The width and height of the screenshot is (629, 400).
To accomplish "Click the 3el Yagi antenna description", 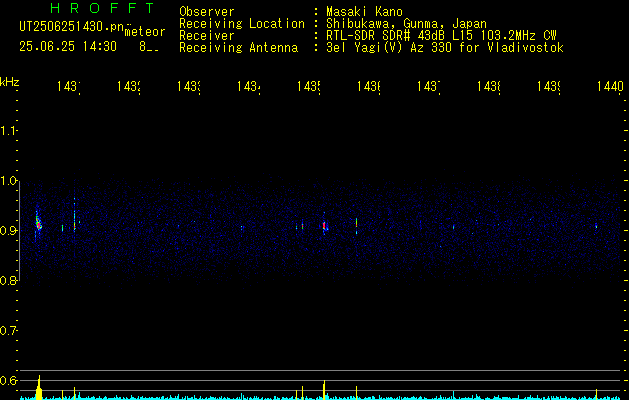I will [x=445, y=47].
